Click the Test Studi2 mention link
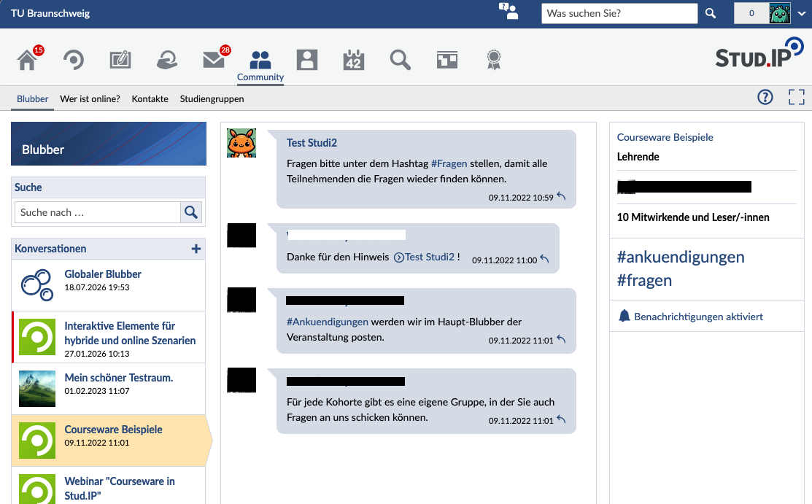 (424, 257)
